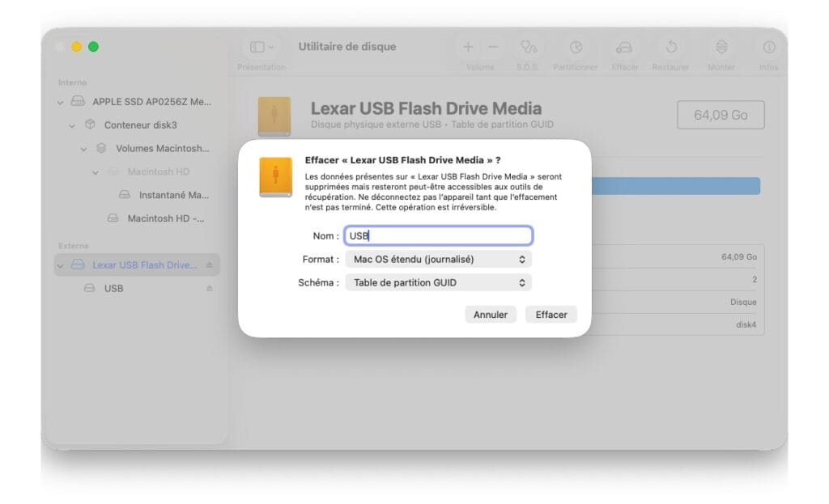Click the Restaurer toolbar icon
This screenshot has width=829, height=504.
pos(671,47)
